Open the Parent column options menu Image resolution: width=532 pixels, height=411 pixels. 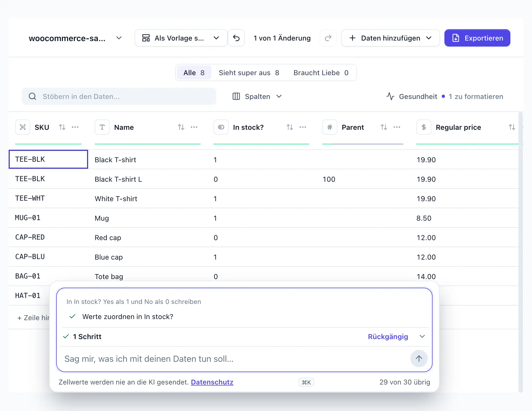397,127
